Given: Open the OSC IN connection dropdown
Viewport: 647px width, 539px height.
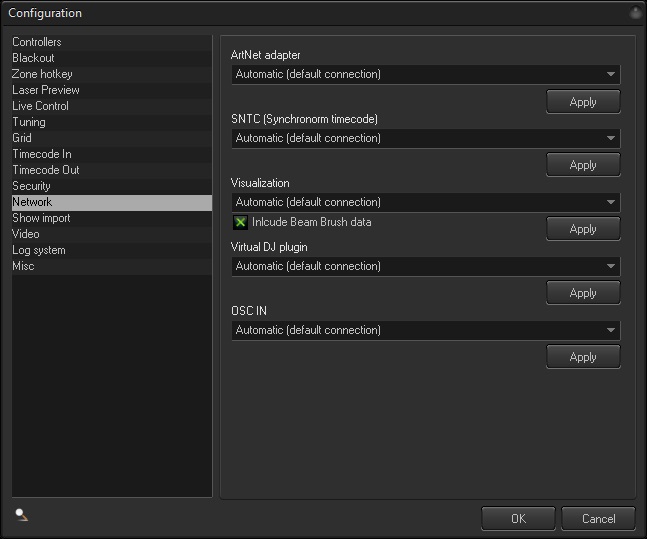Looking at the screenshot, I should [425, 330].
